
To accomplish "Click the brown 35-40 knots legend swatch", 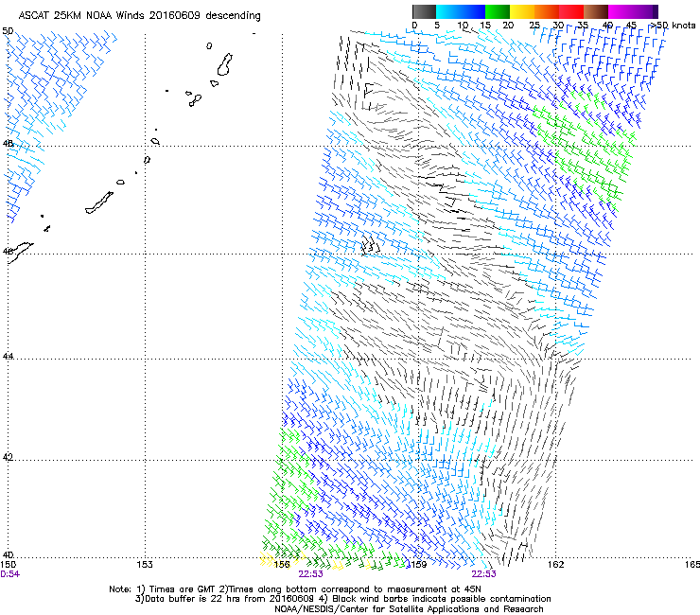I will click(x=596, y=11).
